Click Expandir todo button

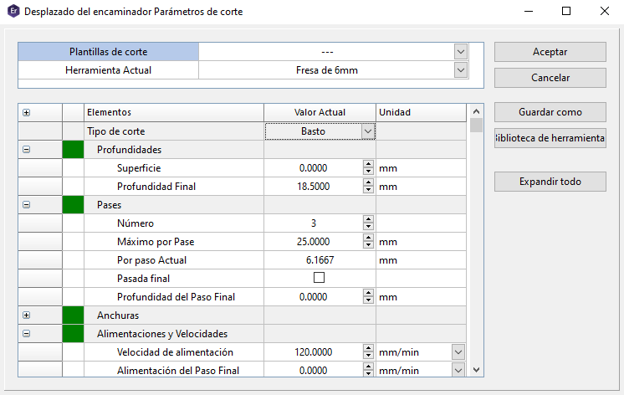click(x=550, y=181)
